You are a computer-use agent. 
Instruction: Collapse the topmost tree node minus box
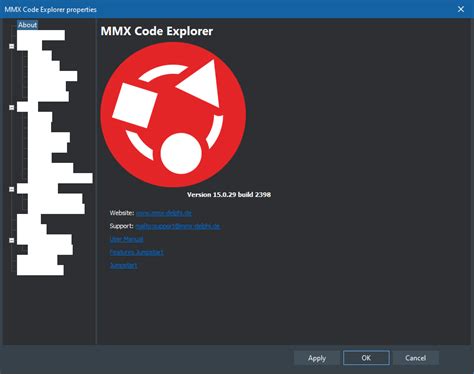click(x=12, y=46)
